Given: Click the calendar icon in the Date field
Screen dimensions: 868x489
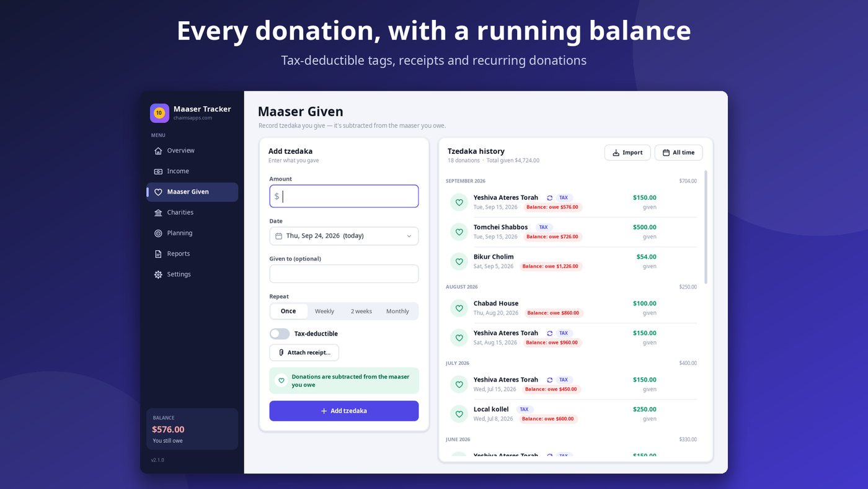Looking at the screenshot, I should pyautogui.click(x=278, y=236).
